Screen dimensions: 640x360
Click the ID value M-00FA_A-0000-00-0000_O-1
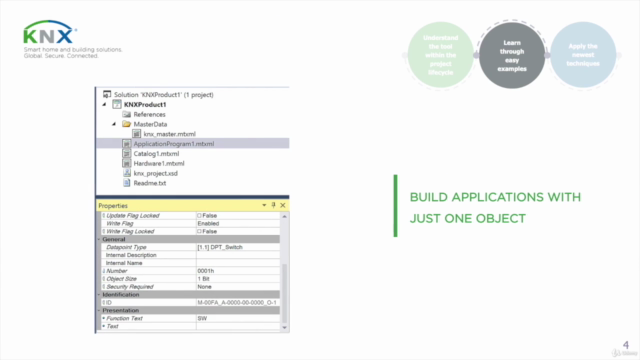238,302
